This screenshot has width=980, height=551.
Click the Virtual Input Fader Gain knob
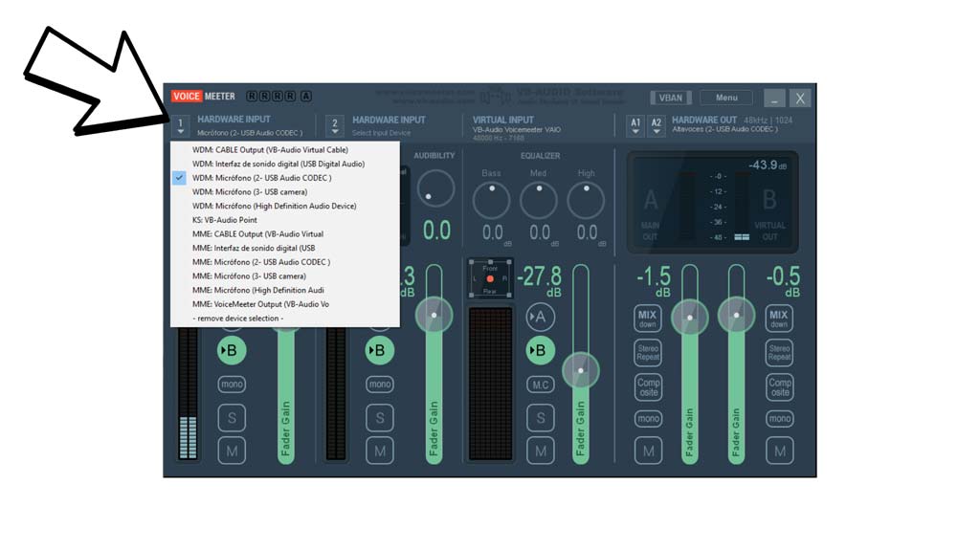pos(581,370)
